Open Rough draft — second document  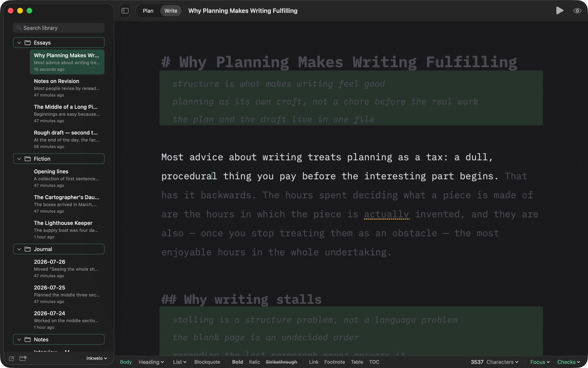[67, 139]
